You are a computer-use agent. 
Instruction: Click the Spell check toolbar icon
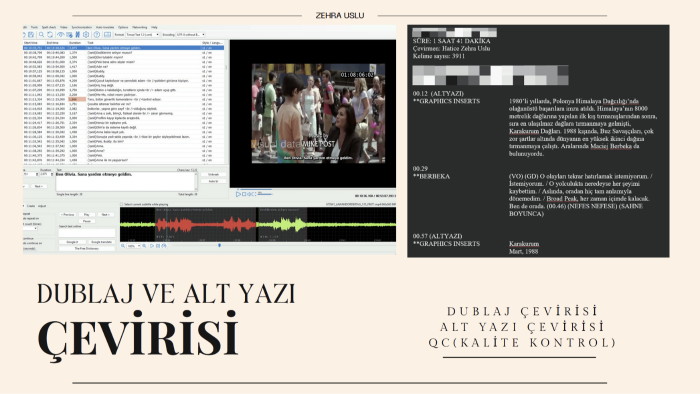(x=69, y=35)
